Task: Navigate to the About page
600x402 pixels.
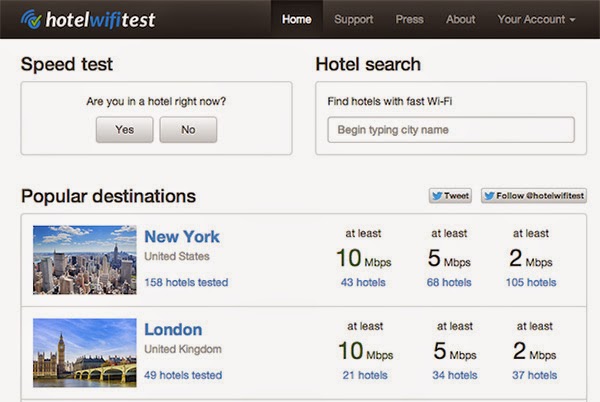Action: point(461,19)
